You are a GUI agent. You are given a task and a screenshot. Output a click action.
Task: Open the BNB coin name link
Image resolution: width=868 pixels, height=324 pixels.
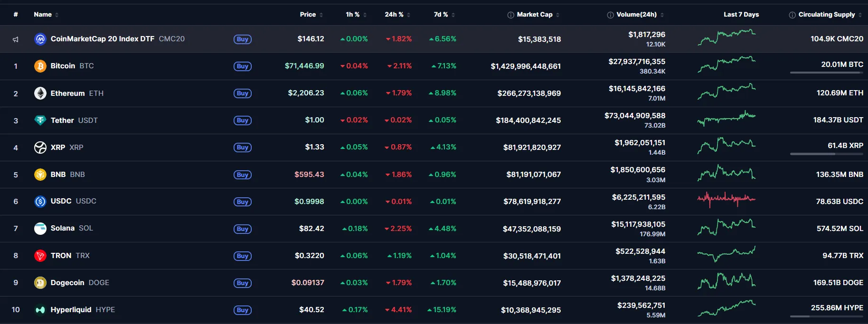pos(58,175)
